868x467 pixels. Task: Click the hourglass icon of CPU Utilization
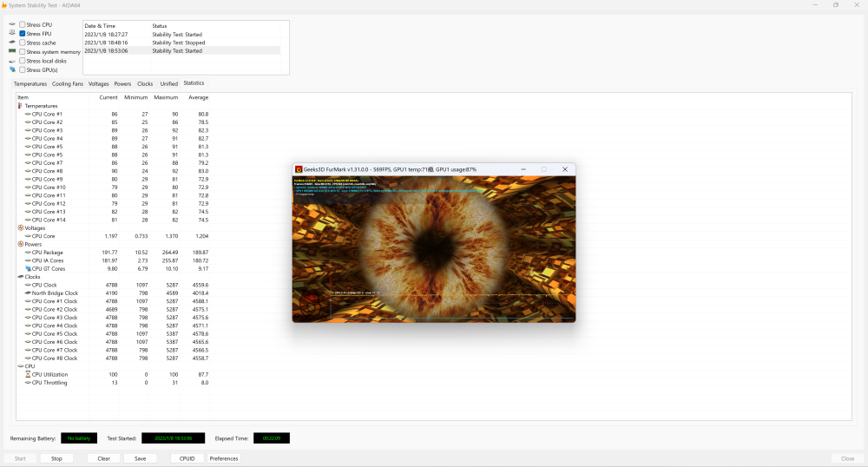point(28,375)
